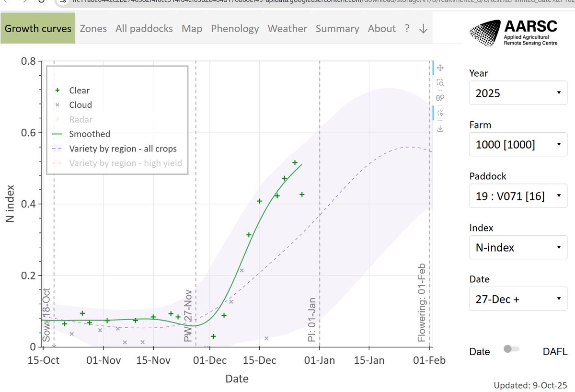Go to the Map tab
The image size is (575, 392).
pyautogui.click(x=192, y=29)
